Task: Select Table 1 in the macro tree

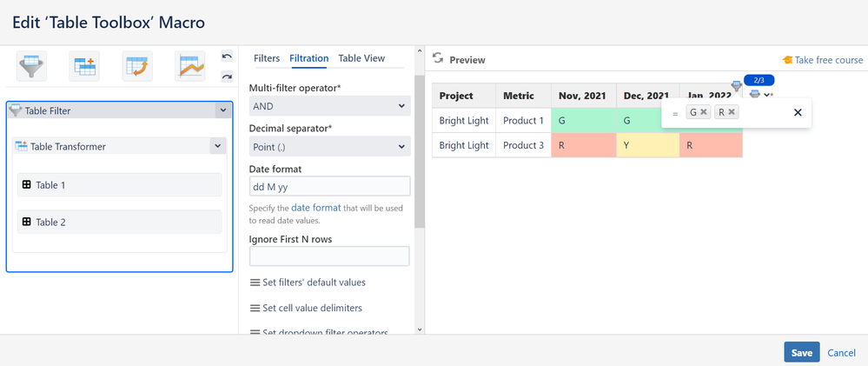Action: point(119,184)
